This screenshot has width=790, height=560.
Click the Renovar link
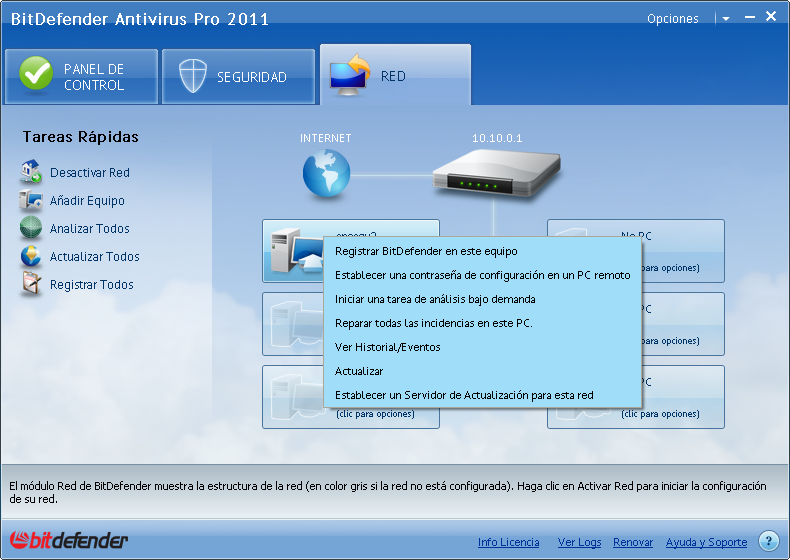632,542
